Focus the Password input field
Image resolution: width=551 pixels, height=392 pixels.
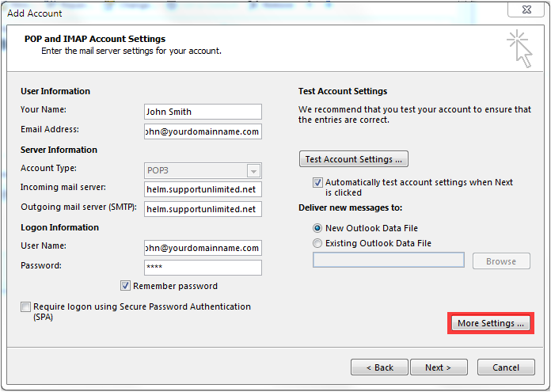pos(203,268)
